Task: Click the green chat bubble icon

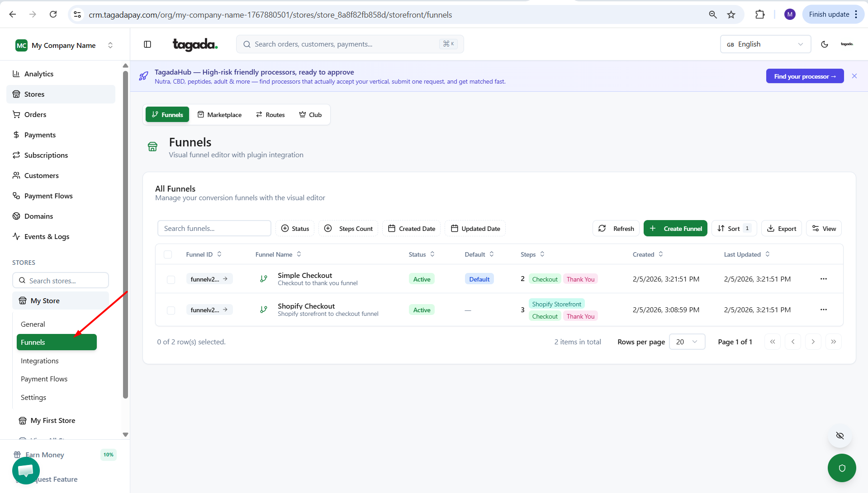Action: pos(26,470)
